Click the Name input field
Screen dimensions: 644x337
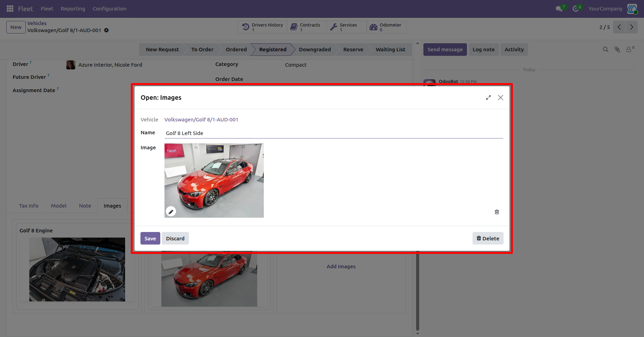click(x=334, y=133)
